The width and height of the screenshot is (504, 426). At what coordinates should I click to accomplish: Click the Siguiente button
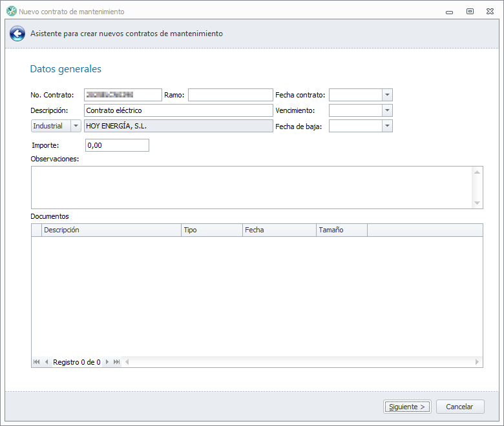(407, 407)
